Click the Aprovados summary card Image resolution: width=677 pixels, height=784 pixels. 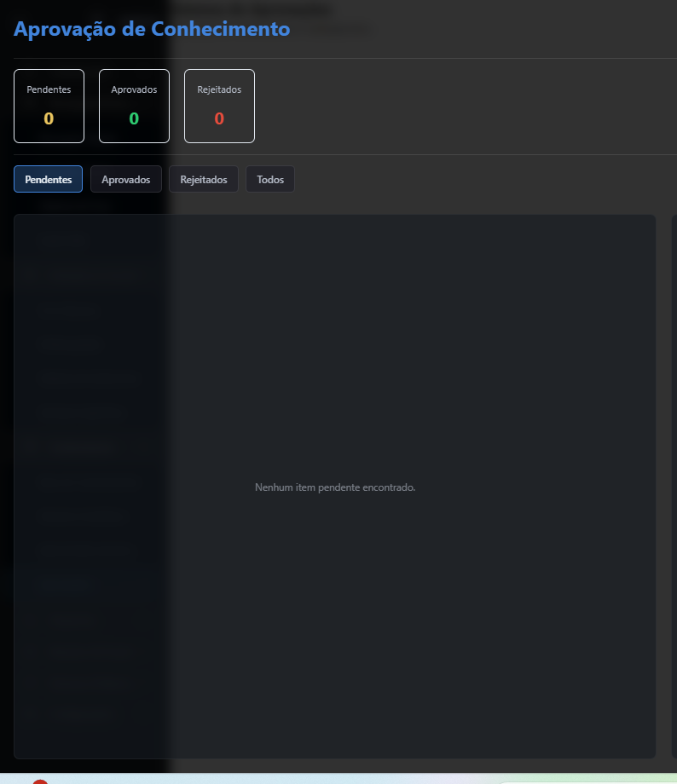coord(134,106)
